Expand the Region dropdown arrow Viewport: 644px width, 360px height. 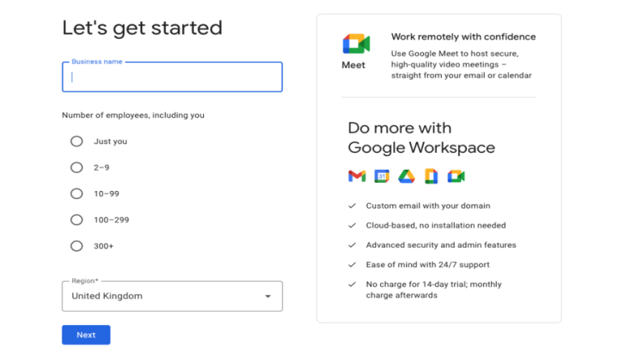268,296
